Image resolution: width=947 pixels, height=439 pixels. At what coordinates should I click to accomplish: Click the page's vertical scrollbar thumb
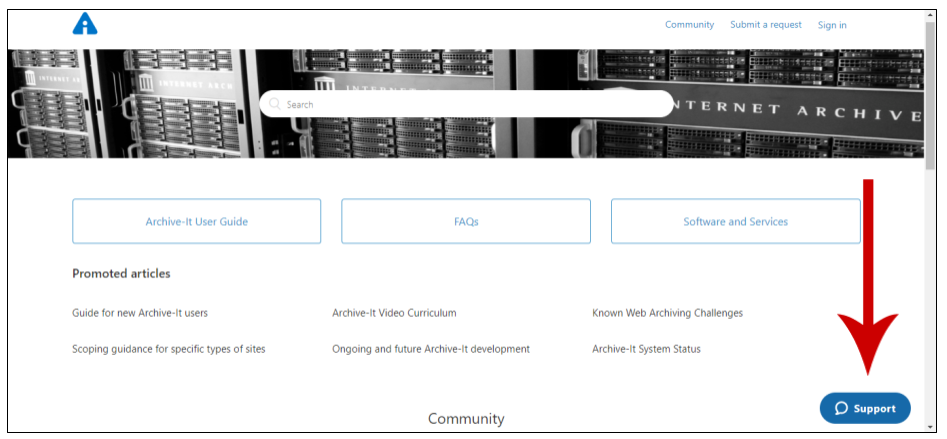[x=930, y=95]
